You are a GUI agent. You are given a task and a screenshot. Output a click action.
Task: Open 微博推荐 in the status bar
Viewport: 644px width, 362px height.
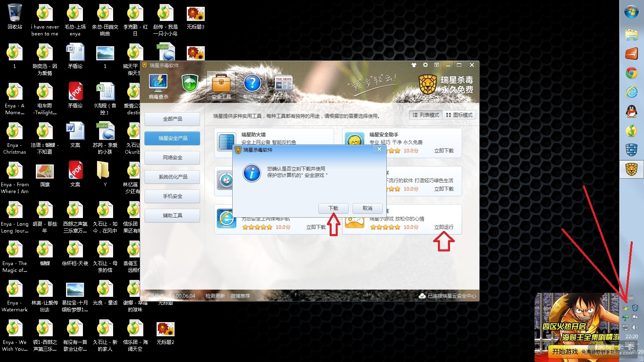[240, 296]
